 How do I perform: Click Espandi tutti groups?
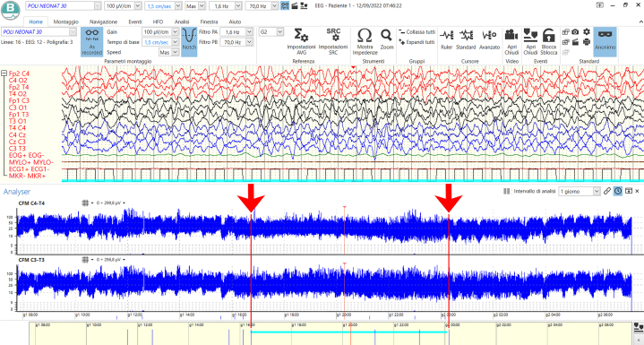(x=416, y=42)
